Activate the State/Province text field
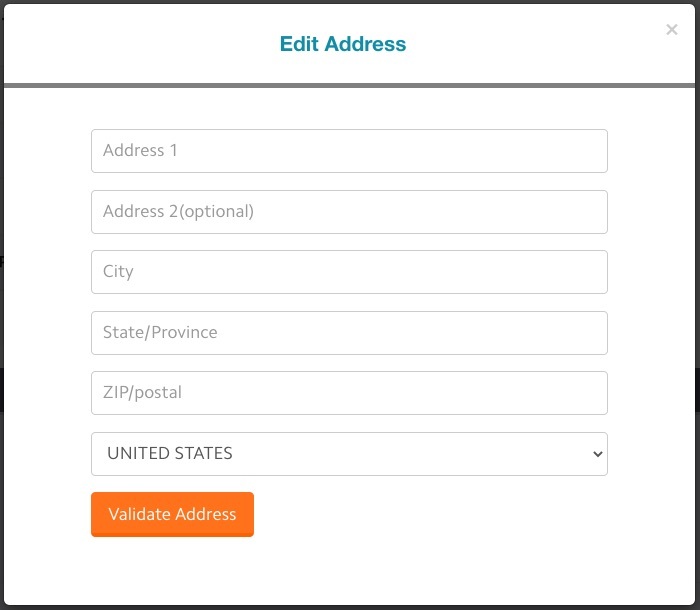700x610 pixels. click(349, 333)
